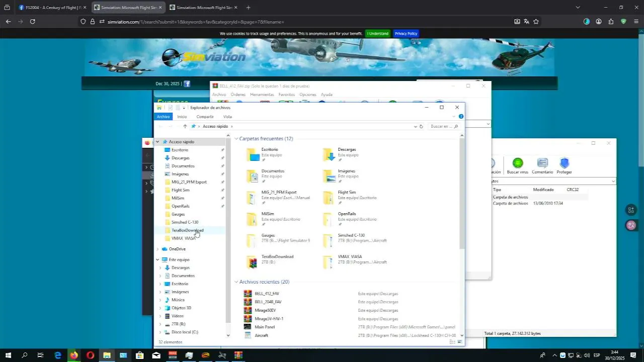Open Opciones menu in WinRAR window

pyautogui.click(x=307, y=95)
